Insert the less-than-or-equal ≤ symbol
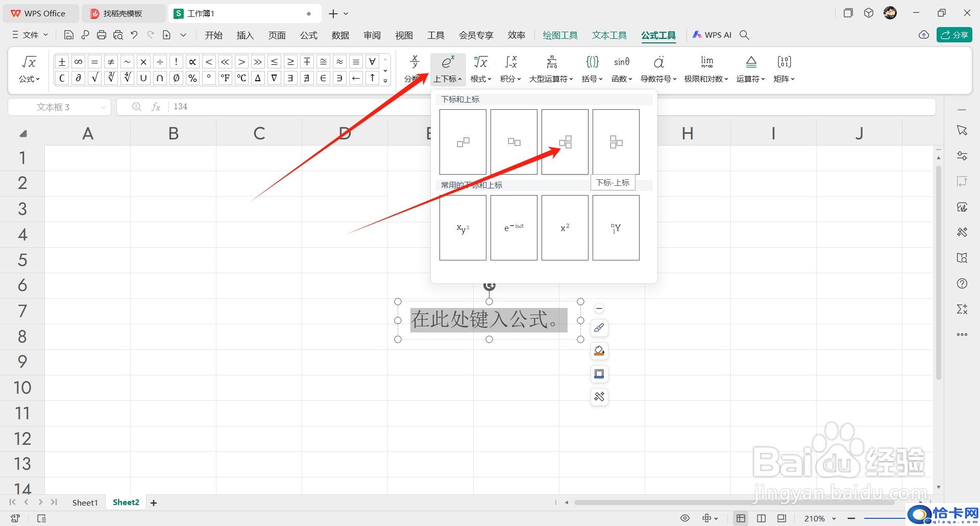 pyautogui.click(x=274, y=62)
